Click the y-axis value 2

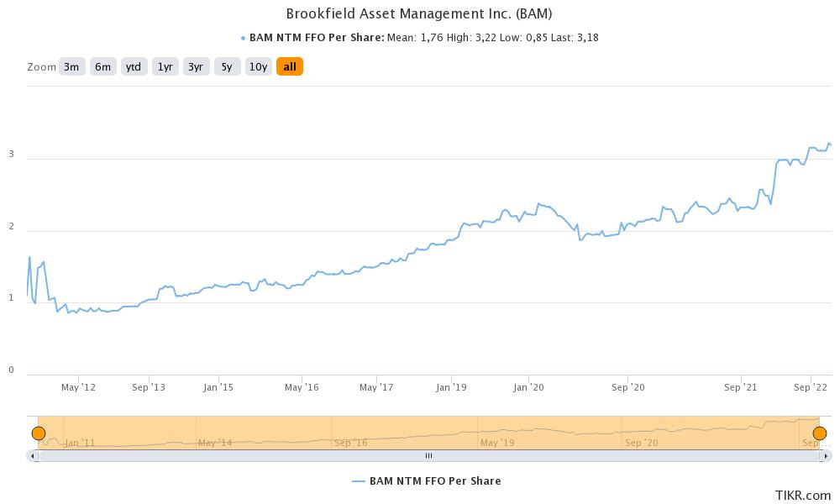[x=11, y=227]
